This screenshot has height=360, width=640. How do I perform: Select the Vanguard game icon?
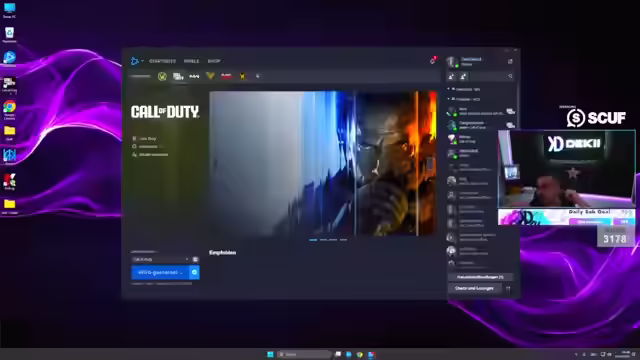pyautogui.click(x=210, y=76)
